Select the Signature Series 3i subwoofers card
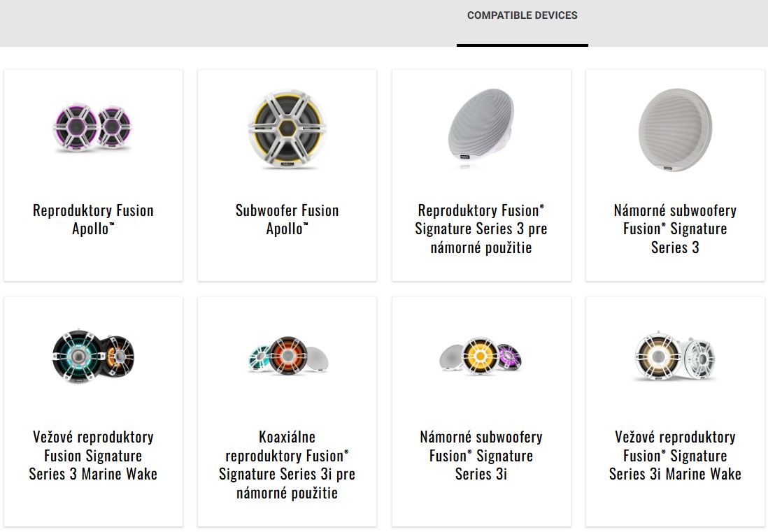The width and height of the screenshot is (768, 532). point(481,412)
